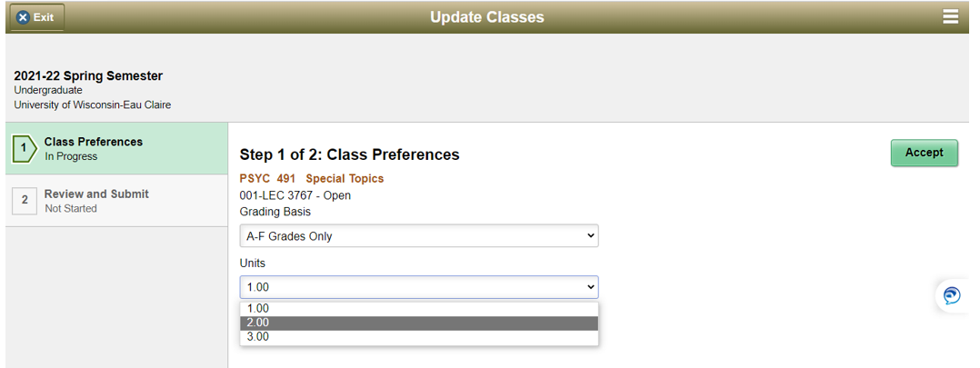Click the Grading Basis dropdown arrow
Image resolution: width=980 pixels, height=368 pixels.
point(590,236)
